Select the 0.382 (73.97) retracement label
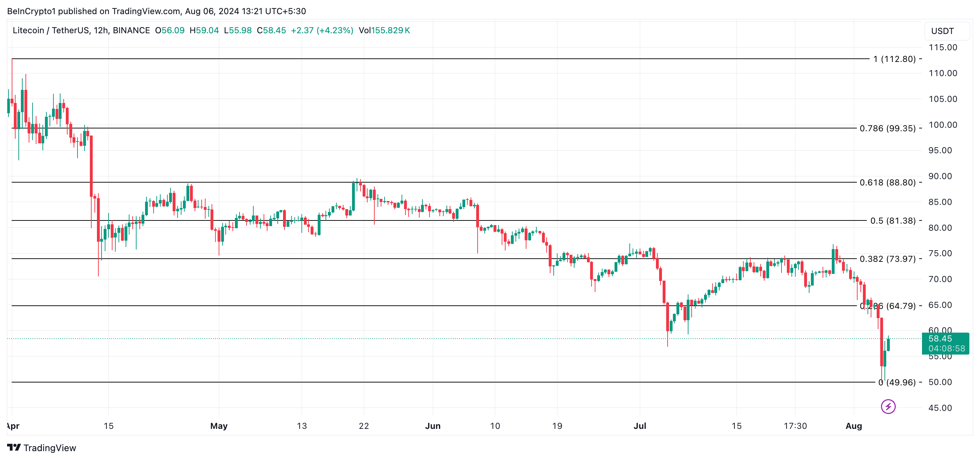This screenshot has height=460, width=980. pos(888,259)
